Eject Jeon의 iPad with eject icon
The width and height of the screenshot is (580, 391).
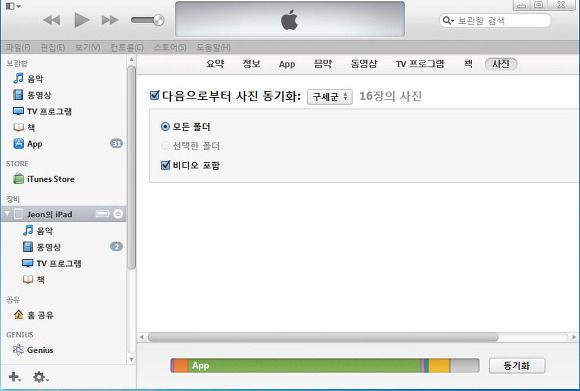tap(118, 214)
